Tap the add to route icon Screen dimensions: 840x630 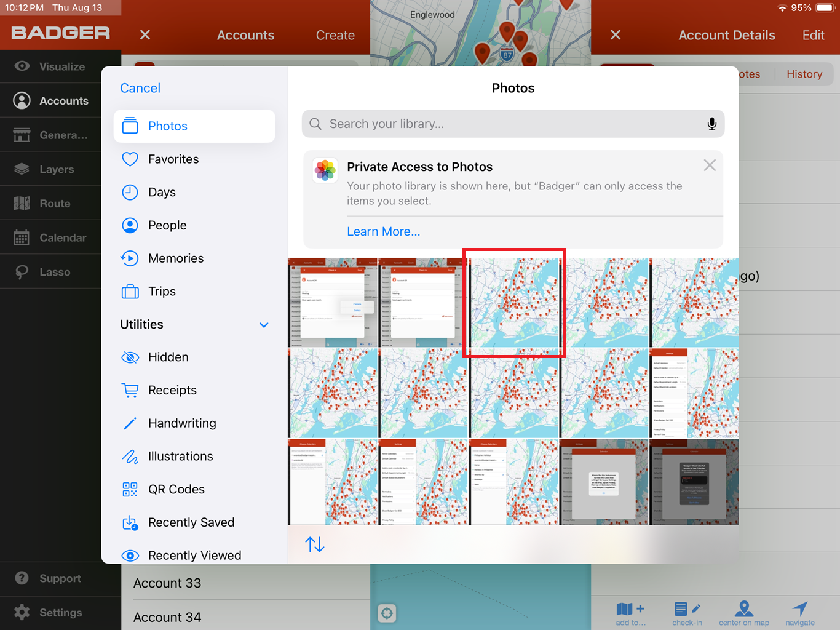[630, 613]
